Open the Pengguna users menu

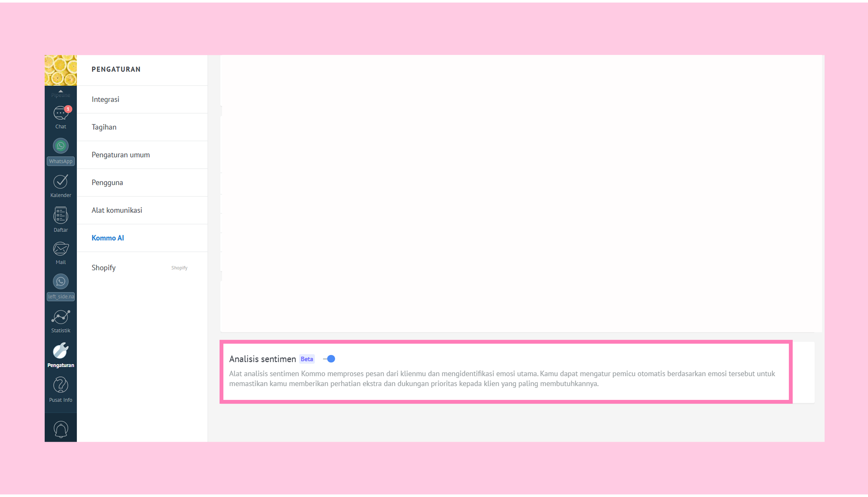pos(142,182)
